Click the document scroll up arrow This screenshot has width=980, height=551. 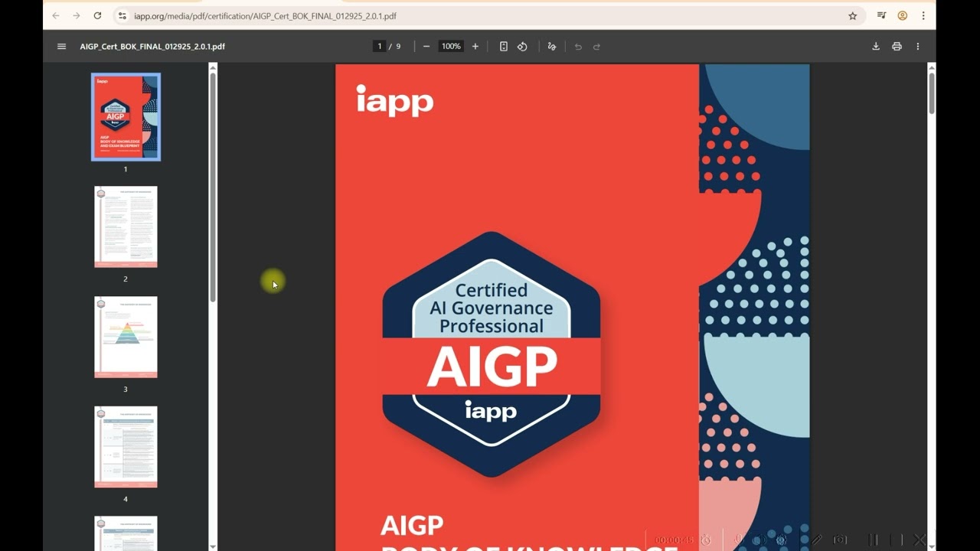pyautogui.click(x=932, y=67)
